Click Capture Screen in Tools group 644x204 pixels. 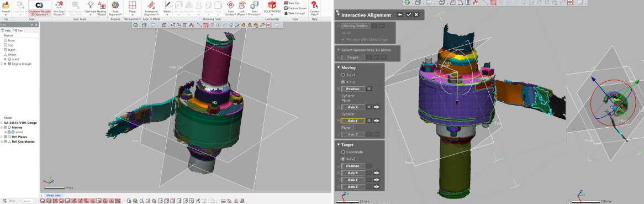click(x=295, y=8)
